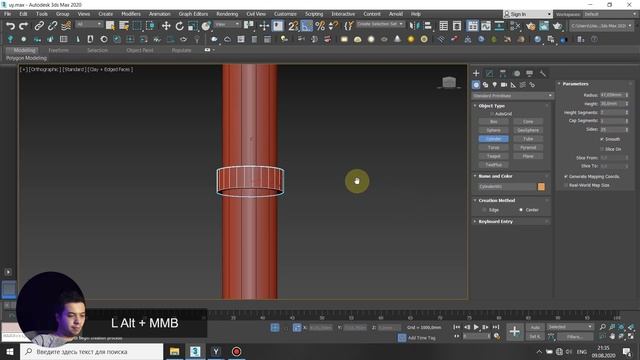Click the ViewCube in the viewport
Image resolution: width=640 pixels, height=360 pixels.
pyautogui.click(x=449, y=82)
